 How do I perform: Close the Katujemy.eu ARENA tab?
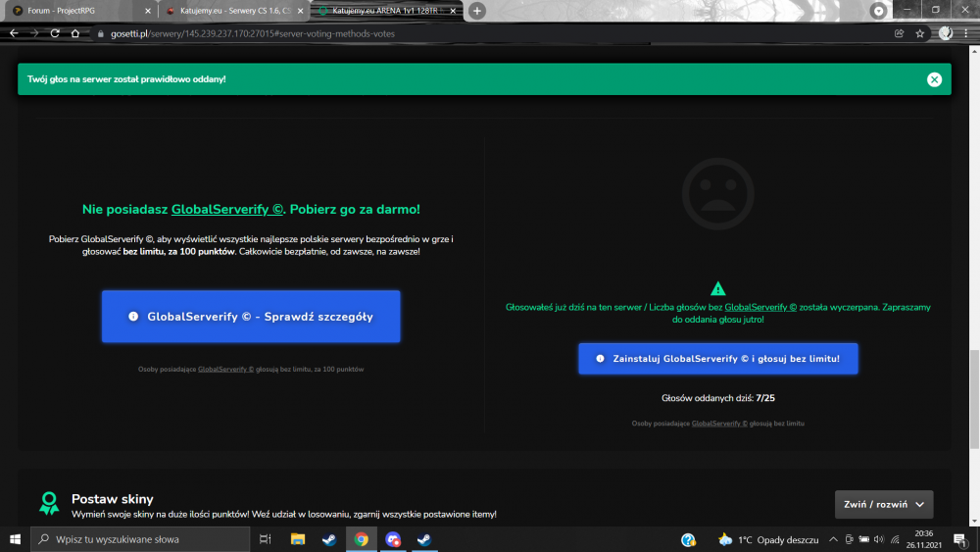tap(453, 11)
